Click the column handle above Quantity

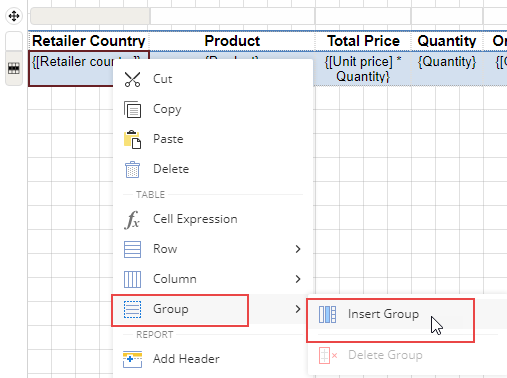[x=447, y=16]
